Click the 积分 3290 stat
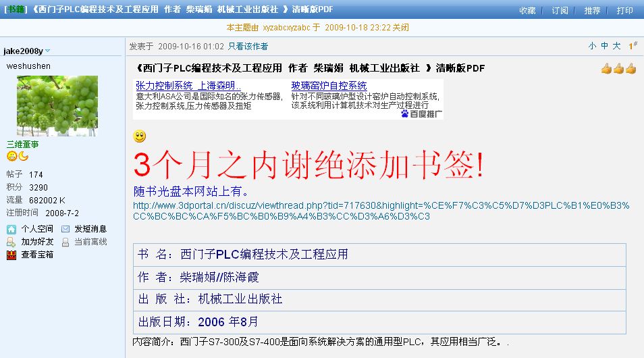The width and height of the screenshot is (644, 358). (27, 187)
